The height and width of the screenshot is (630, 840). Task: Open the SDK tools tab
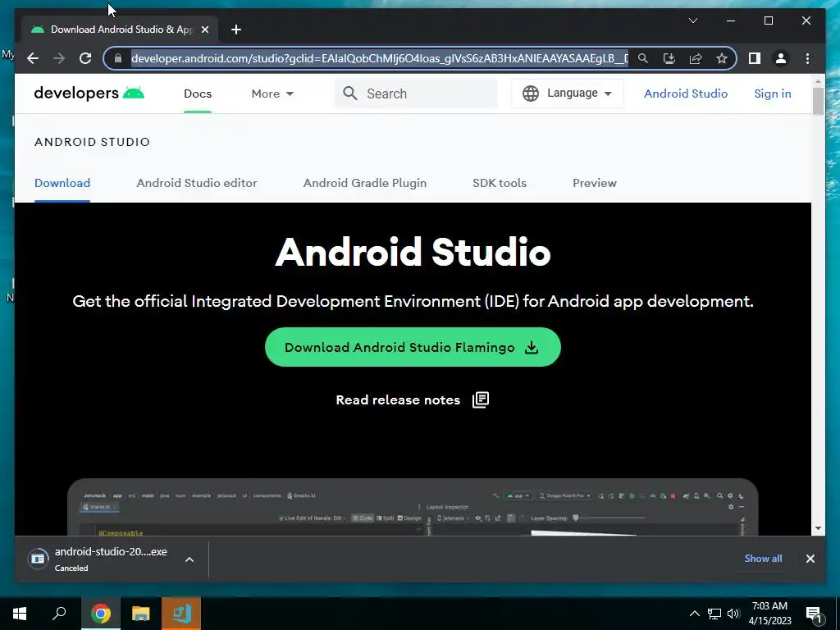click(500, 183)
